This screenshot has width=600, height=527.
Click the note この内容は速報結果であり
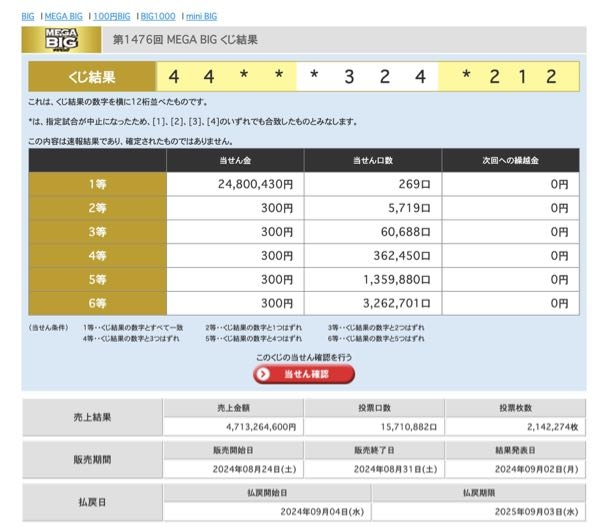tap(130, 141)
